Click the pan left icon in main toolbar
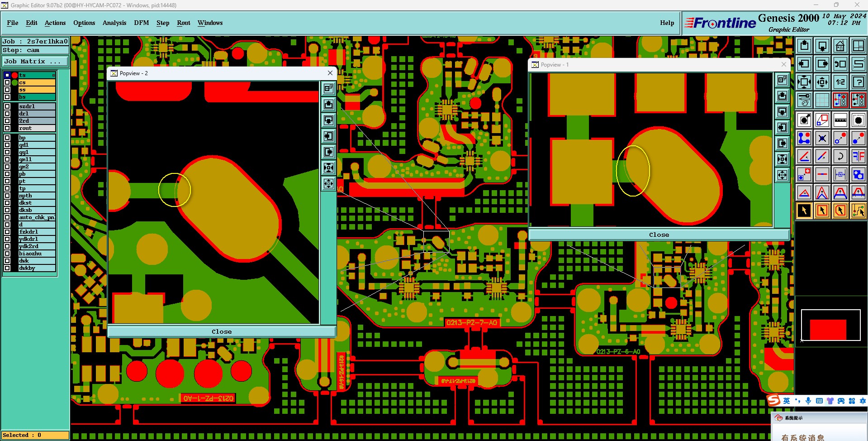The width and height of the screenshot is (868, 441). coord(804,64)
